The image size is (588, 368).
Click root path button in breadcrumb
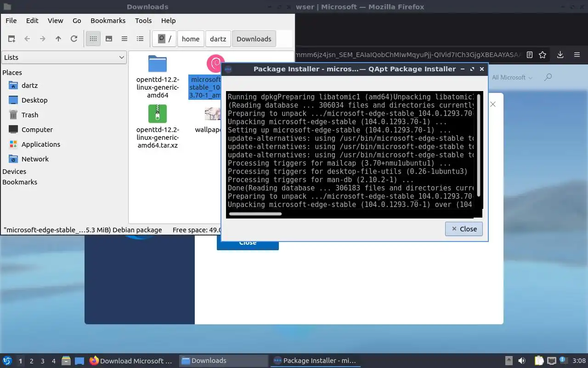[164, 39]
